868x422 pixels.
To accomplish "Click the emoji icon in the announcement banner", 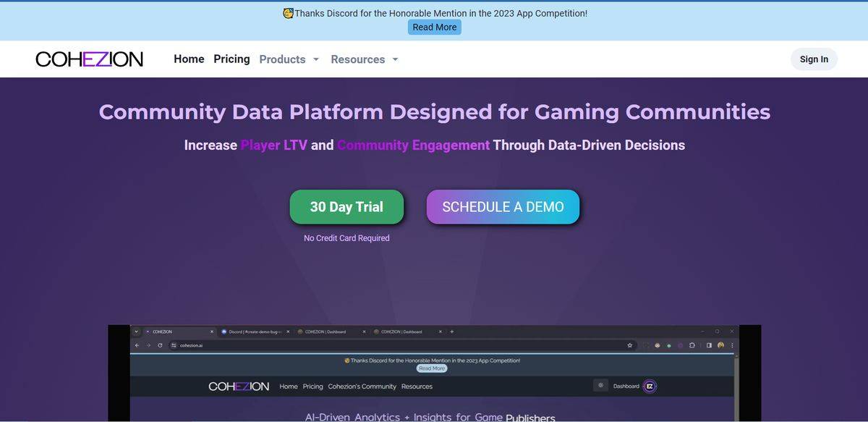I will pyautogui.click(x=288, y=13).
